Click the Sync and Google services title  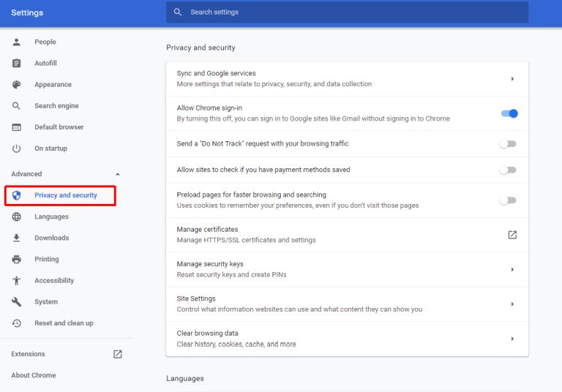coord(216,73)
